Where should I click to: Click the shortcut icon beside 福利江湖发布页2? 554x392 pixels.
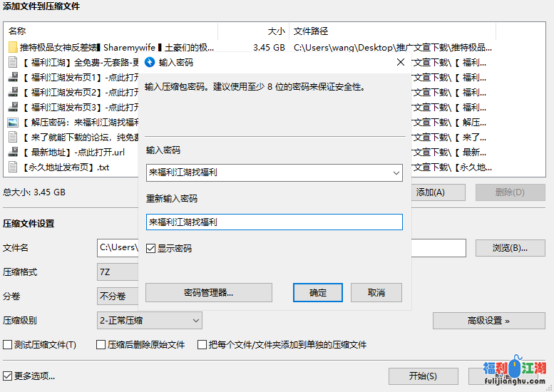point(13,93)
